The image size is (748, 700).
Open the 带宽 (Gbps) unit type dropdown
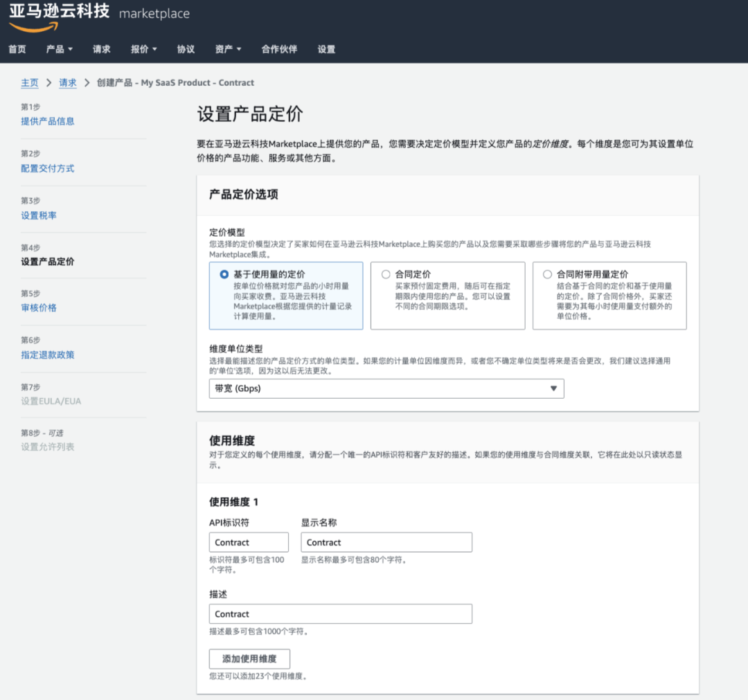pos(386,388)
